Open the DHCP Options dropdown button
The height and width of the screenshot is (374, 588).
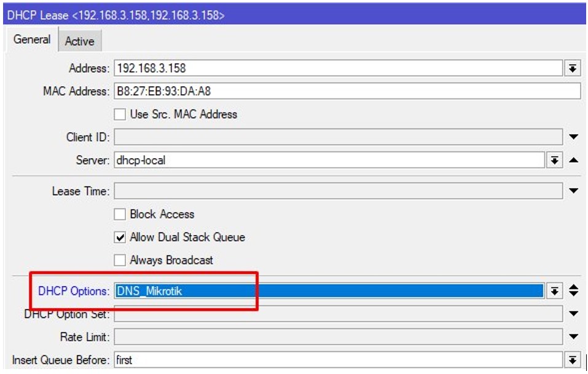(x=554, y=291)
